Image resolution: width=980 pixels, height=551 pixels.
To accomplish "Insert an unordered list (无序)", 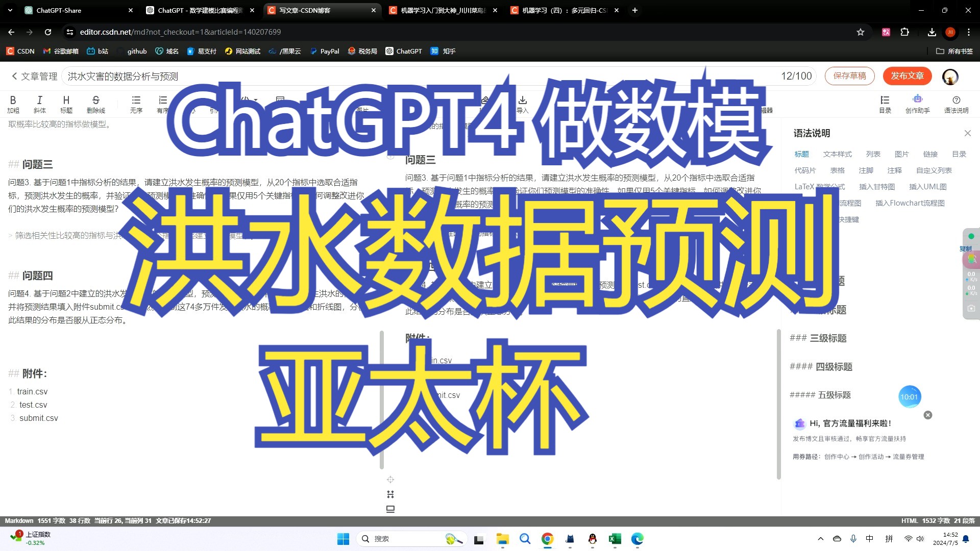I will pyautogui.click(x=136, y=104).
